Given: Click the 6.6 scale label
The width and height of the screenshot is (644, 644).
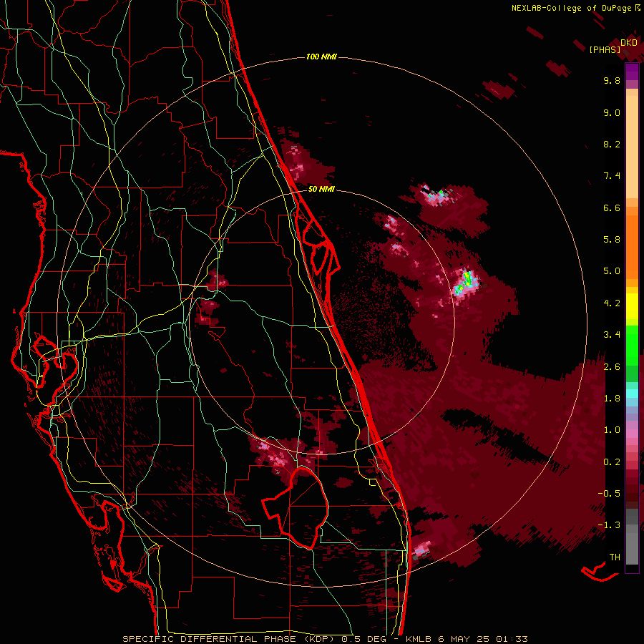Looking at the screenshot, I should (x=612, y=208).
